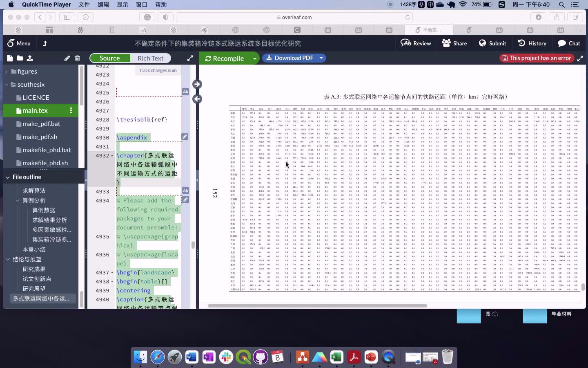
Task: Create a new folder in the file tree
Action: click(20, 58)
